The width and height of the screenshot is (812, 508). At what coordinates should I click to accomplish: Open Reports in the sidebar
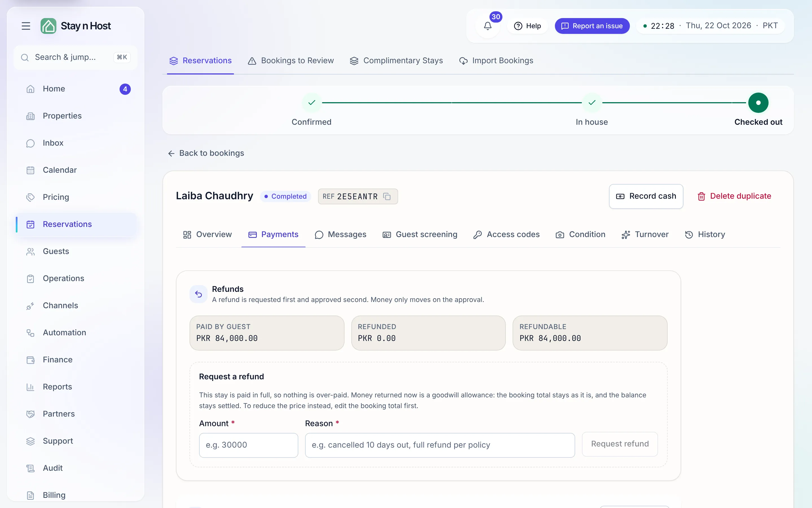point(76,387)
